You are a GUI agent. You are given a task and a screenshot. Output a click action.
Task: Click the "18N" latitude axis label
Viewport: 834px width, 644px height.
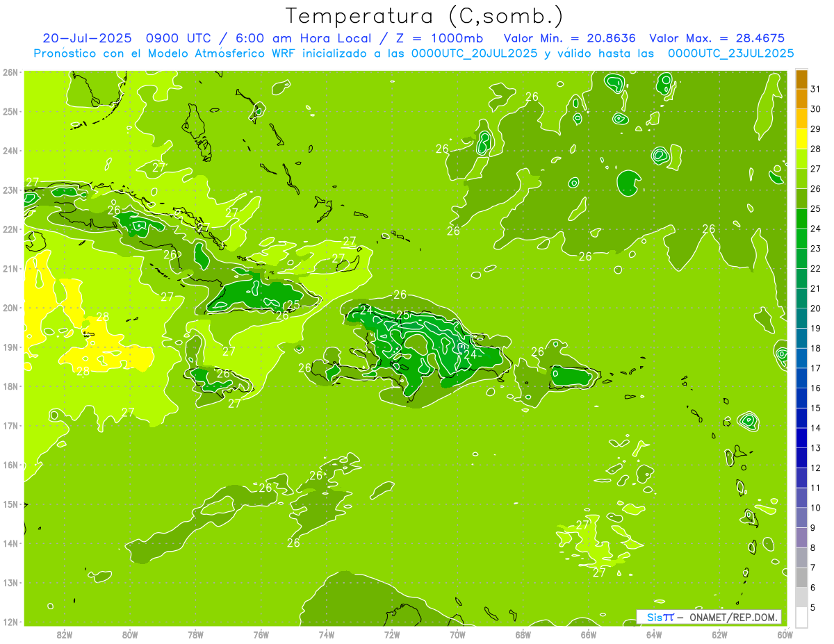coord(10,386)
